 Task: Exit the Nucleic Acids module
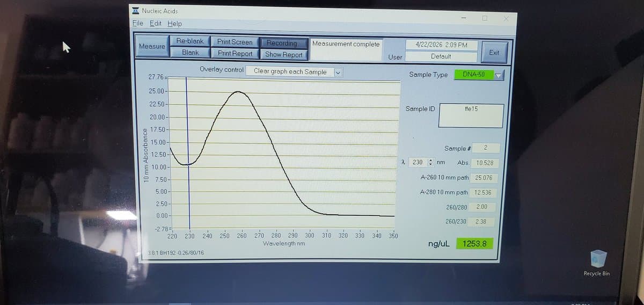494,53
